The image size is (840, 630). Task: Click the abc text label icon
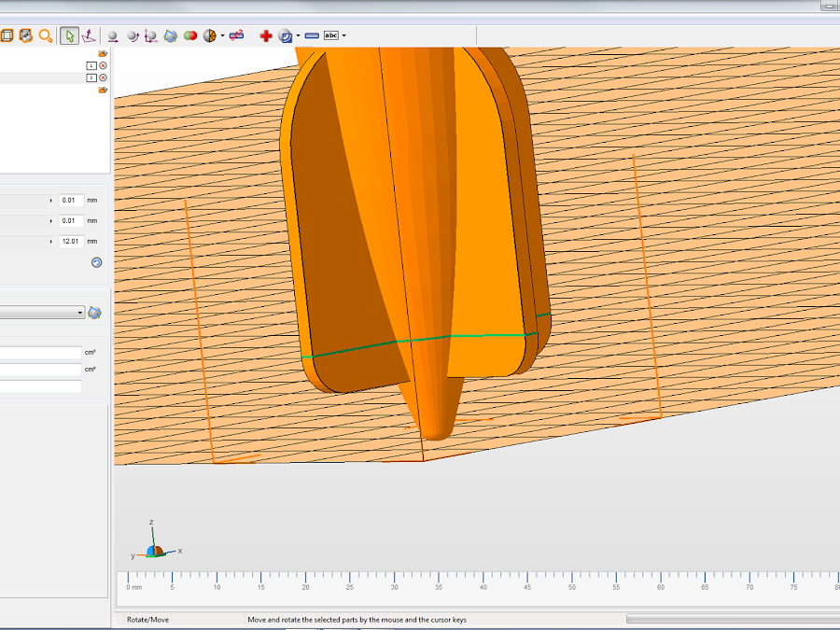pos(331,35)
